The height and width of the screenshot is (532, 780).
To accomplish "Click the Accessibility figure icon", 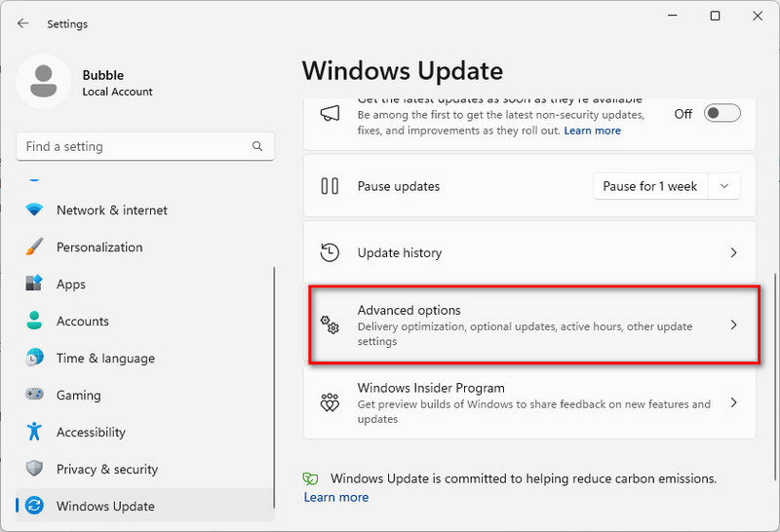I will pyautogui.click(x=34, y=431).
